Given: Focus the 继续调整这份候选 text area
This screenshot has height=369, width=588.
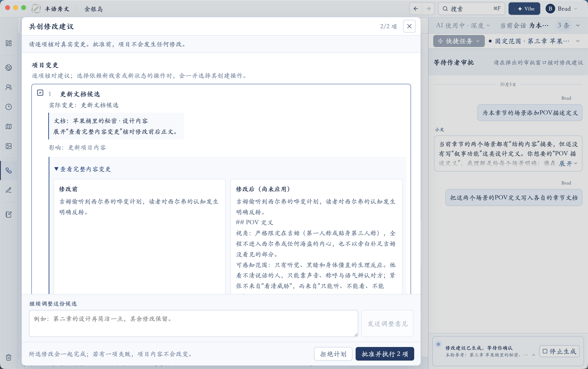Looking at the screenshot, I should pos(193,324).
